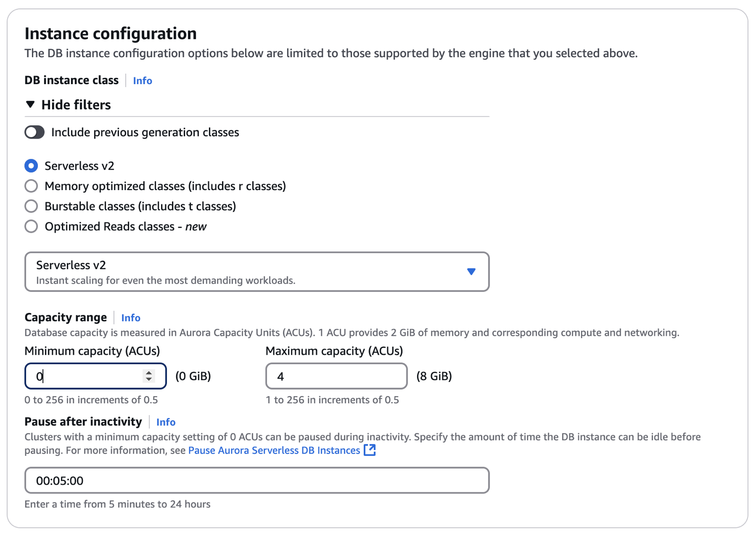Screen dimensions: 756x540
Task: Click the (8 GiB) maximum memory label
Action: (x=434, y=376)
